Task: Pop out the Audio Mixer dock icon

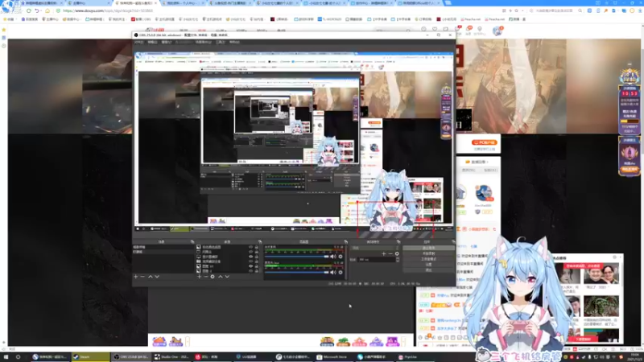Action: [x=346, y=242]
